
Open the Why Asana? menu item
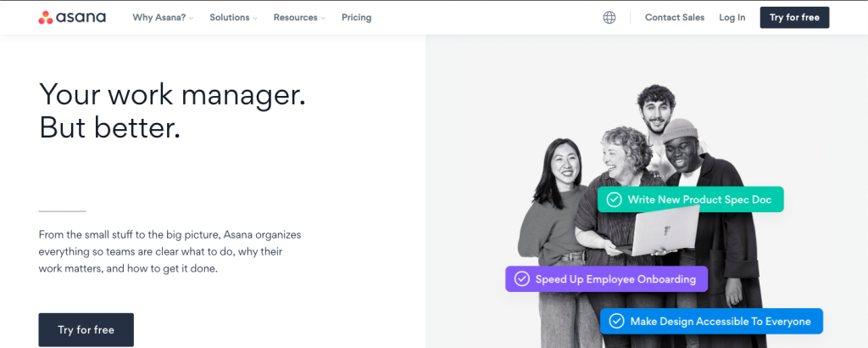coord(159,18)
